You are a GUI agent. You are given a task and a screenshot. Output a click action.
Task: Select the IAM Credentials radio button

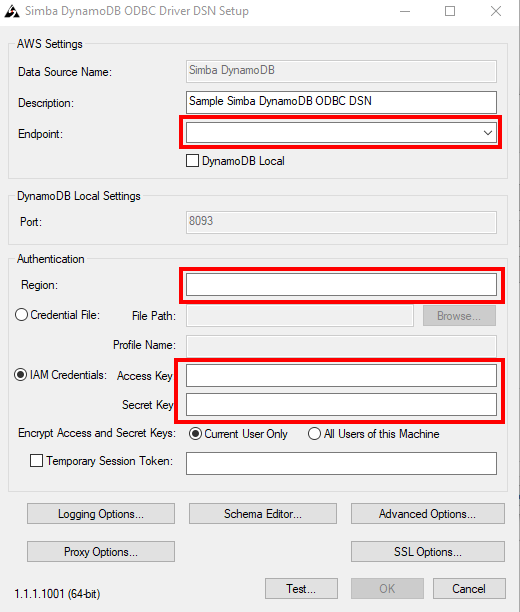pyautogui.click(x=21, y=375)
